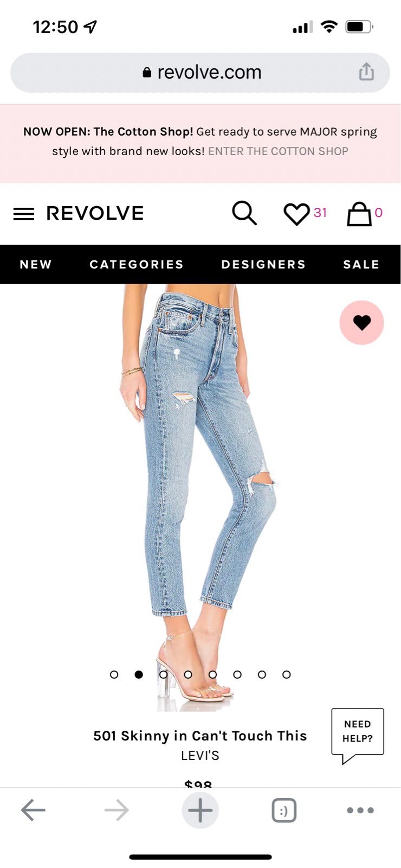Open the CATEGORIES menu
Image resolution: width=401 pixels, height=868 pixels.
pos(137,264)
